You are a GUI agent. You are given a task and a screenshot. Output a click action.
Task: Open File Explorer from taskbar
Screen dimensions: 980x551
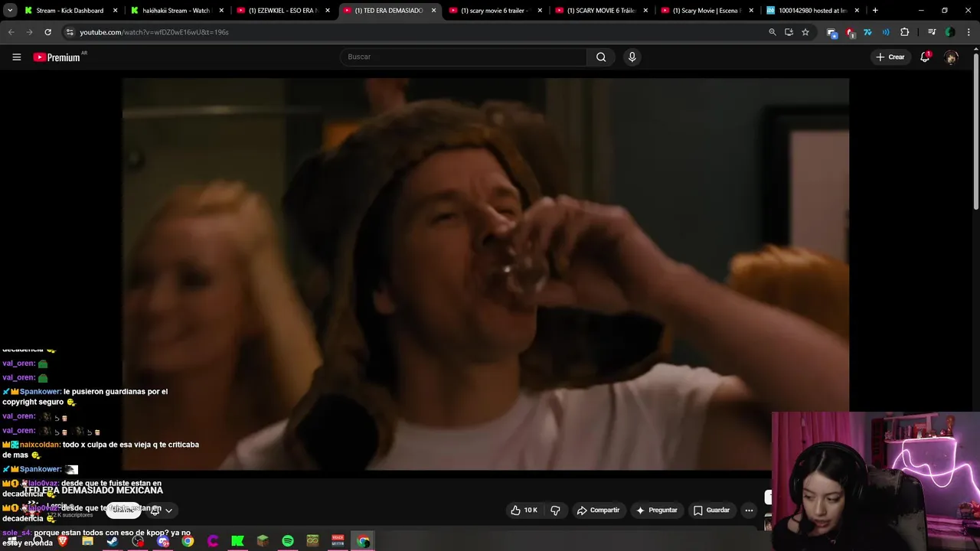pyautogui.click(x=87, y=541)
